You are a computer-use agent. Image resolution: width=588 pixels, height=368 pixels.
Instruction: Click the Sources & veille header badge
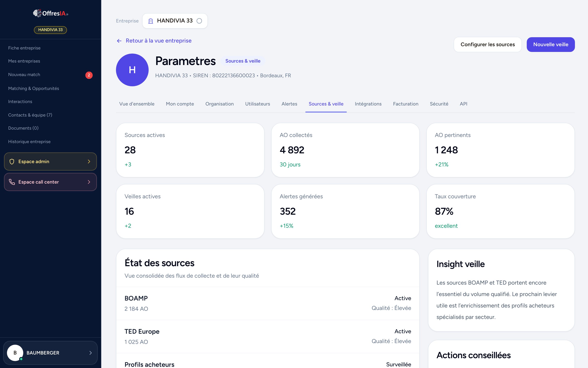click(x=243, y=61)
